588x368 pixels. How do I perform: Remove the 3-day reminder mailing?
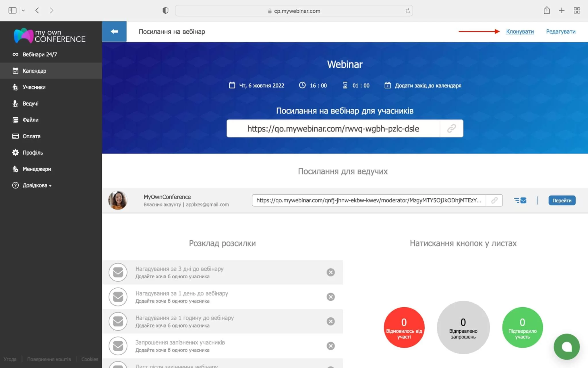(x=331, y=272)
